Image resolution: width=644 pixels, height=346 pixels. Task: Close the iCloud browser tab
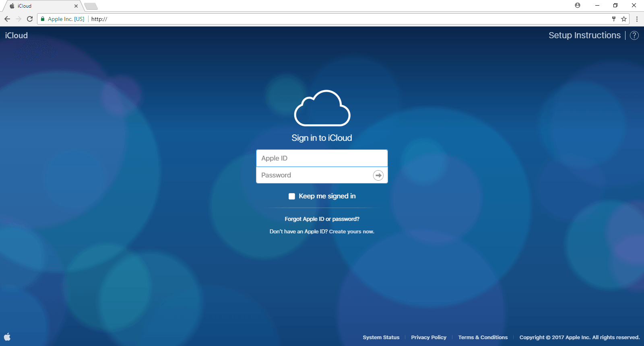[76, 6]
